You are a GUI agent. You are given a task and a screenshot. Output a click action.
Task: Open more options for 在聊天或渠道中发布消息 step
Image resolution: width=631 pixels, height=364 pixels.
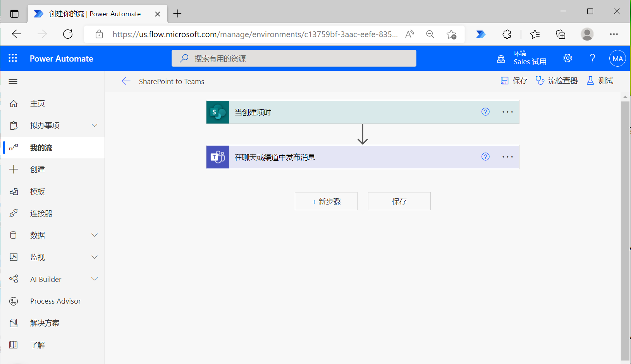point(507,157)
